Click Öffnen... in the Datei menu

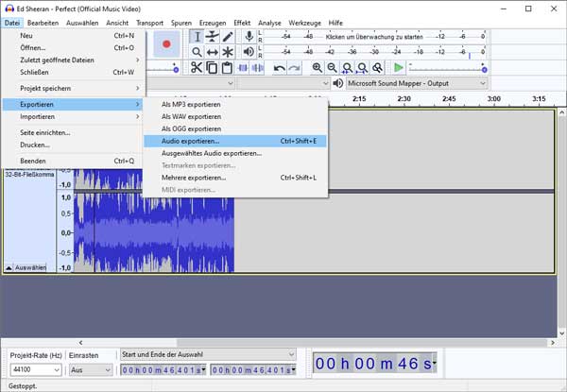(x=74, y=47)
